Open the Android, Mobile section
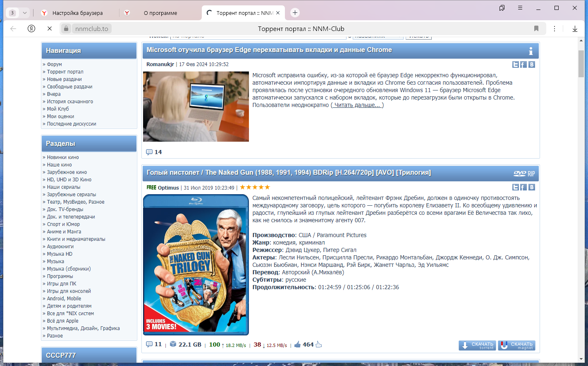Image resolution: width=588 pixels, height=366 pixels. coord(64,299)
